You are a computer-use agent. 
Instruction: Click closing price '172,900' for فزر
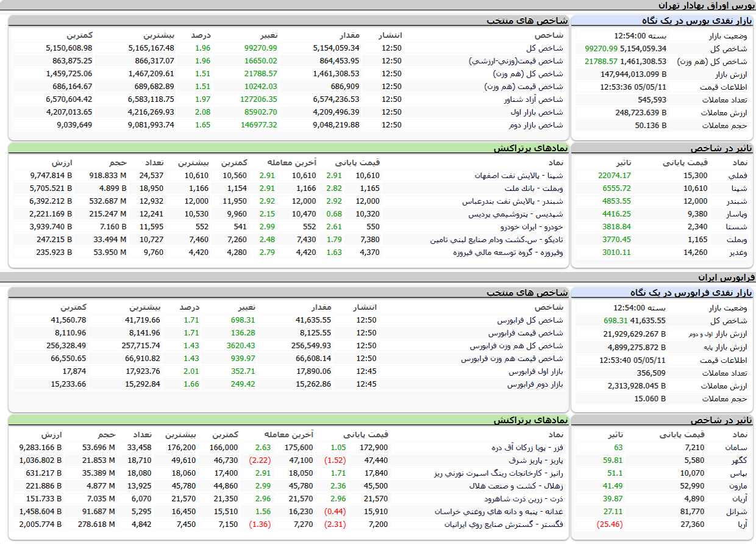374,448
